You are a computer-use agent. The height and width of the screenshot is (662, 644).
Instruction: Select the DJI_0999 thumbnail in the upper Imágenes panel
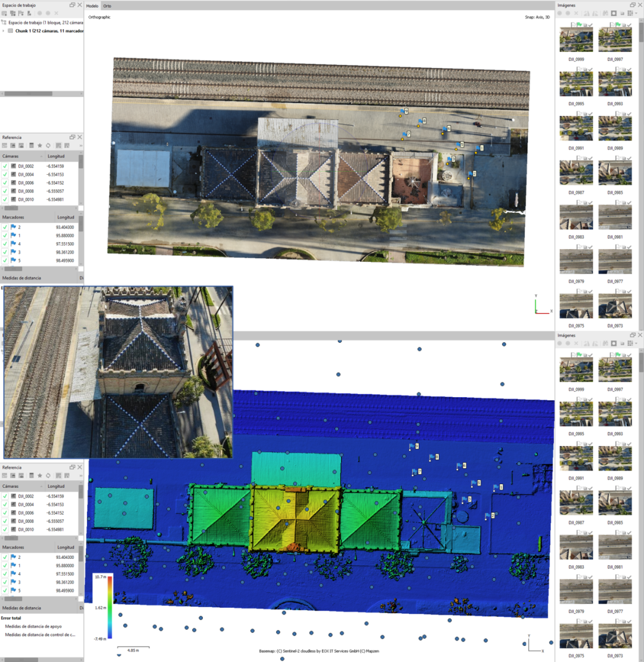click(x=576, y=39)
